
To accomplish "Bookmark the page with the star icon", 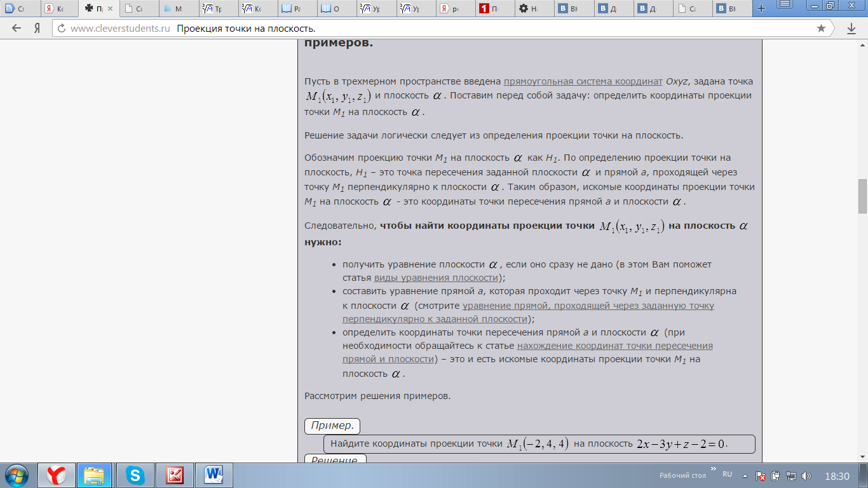I will pos(821,29).
